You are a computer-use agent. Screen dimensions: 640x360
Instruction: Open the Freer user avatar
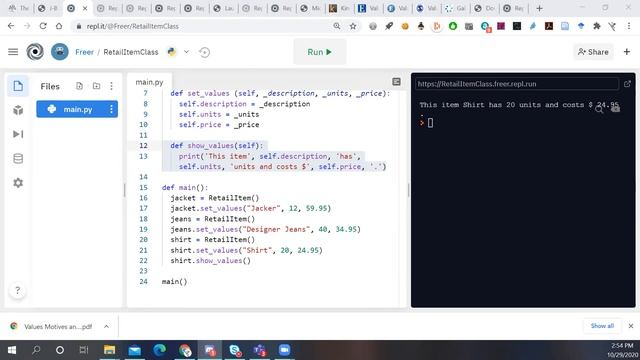tap(60, 52)
